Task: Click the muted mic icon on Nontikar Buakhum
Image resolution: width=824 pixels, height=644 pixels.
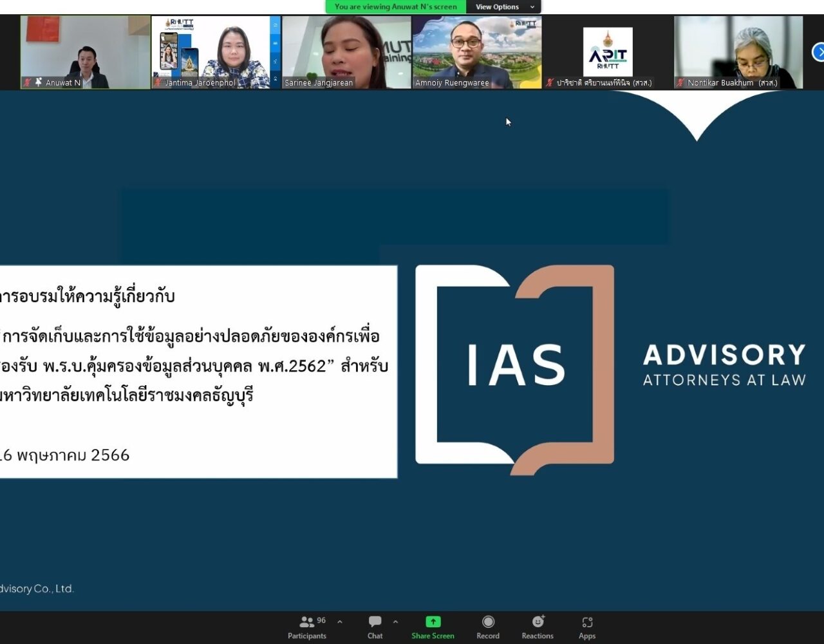Action: coord(680,82)
